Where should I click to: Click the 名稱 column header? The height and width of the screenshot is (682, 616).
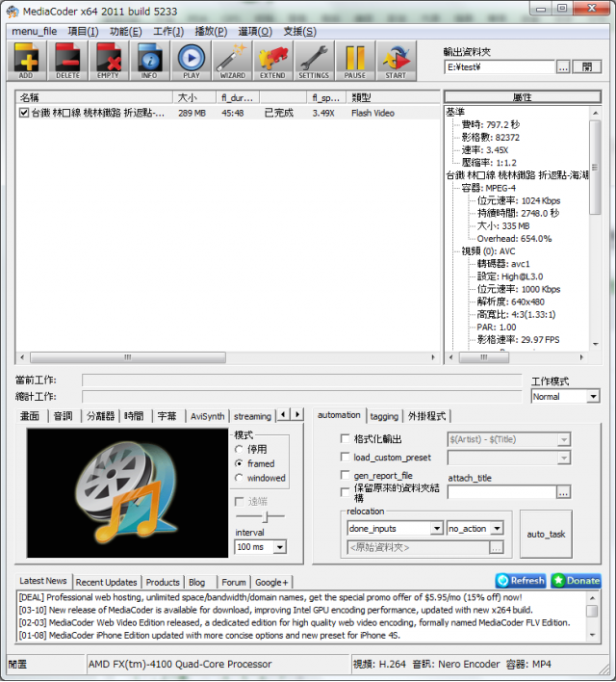point(94,97)
